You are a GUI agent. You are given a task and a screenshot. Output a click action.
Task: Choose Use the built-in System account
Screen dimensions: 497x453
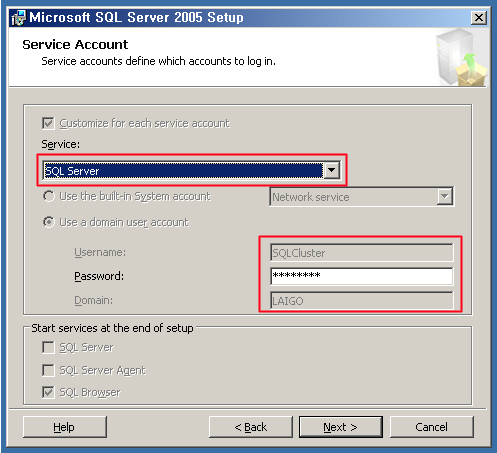pos(49,196)
